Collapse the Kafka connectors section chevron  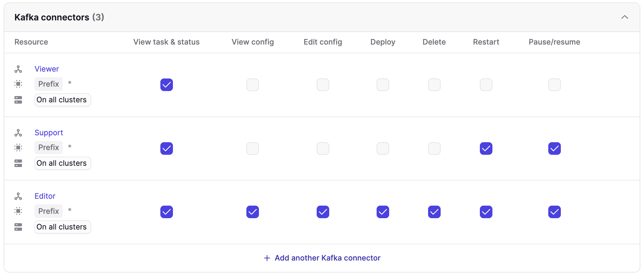coord(625,17)
